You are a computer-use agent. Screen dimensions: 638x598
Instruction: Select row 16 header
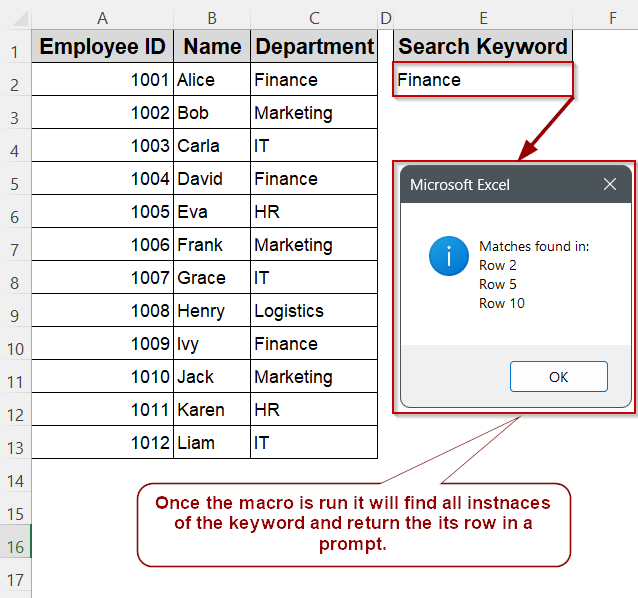click(15, 546)
